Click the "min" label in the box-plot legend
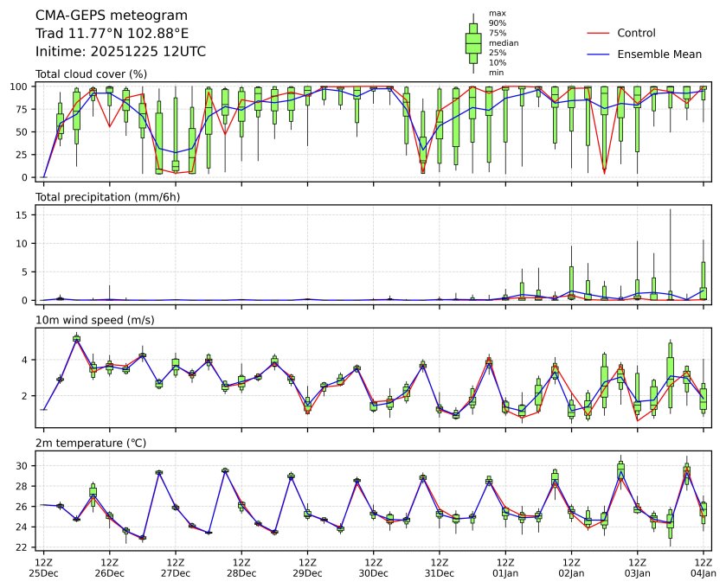The image size is (726, 588). point(496,73)
